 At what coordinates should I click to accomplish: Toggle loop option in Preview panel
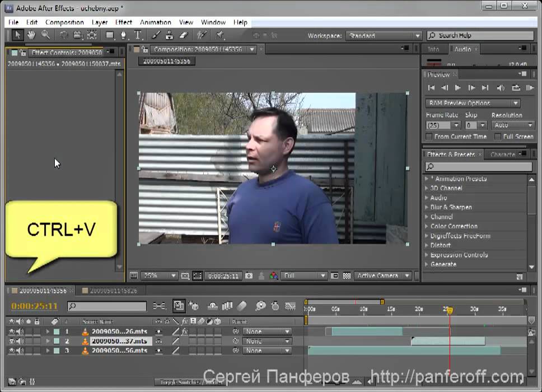pos(516,88)
